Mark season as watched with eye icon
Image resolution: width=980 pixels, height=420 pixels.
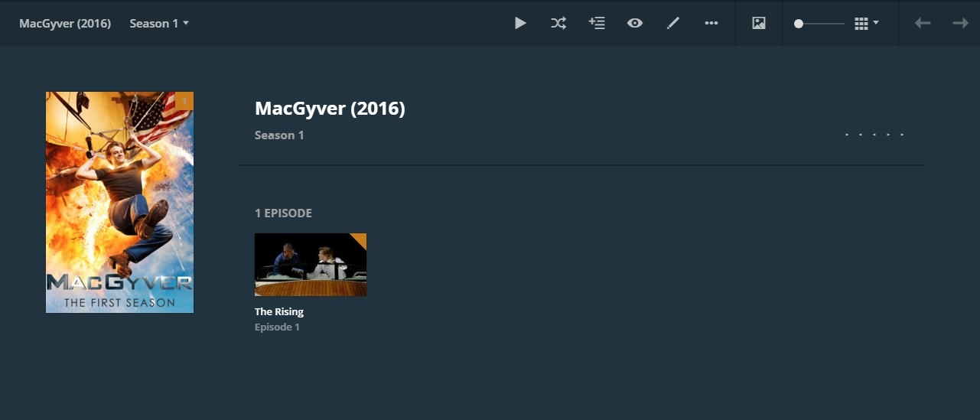(x=635, y=23)
